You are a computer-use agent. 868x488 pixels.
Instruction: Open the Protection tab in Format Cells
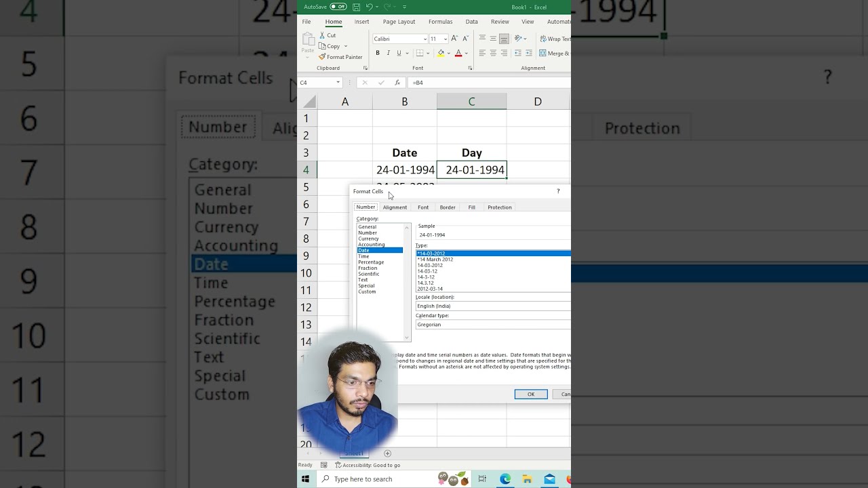tap(500, 207)
